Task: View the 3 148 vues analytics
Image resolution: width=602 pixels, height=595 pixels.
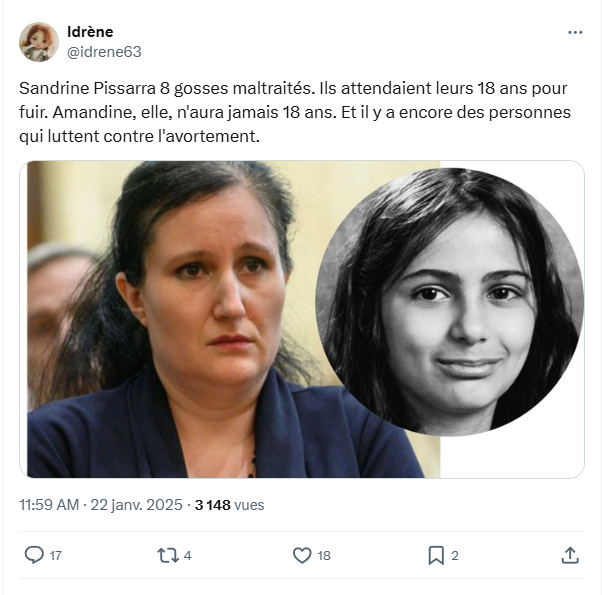Action: pos(230,505)
